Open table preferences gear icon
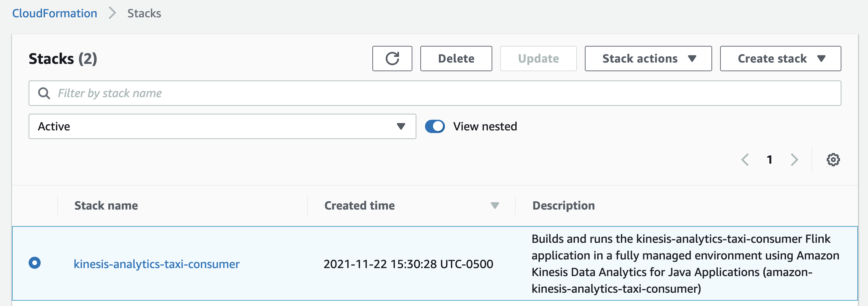 [x=833, y=160]
